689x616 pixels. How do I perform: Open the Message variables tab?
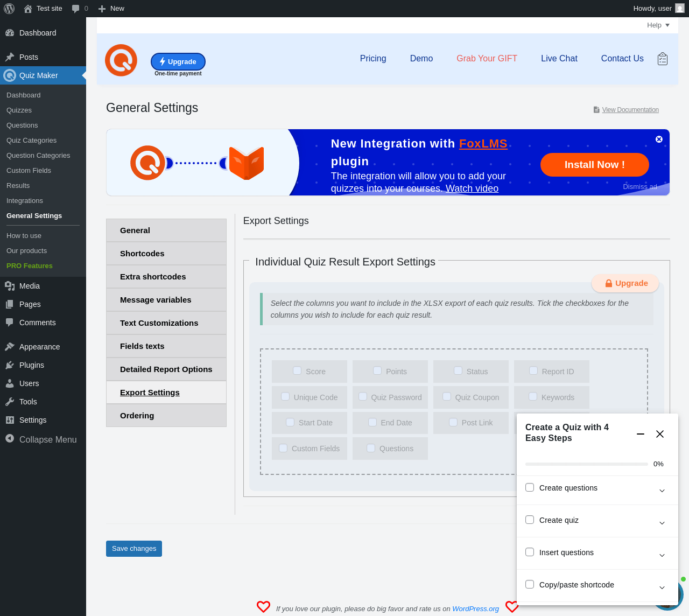coord(166,300)
